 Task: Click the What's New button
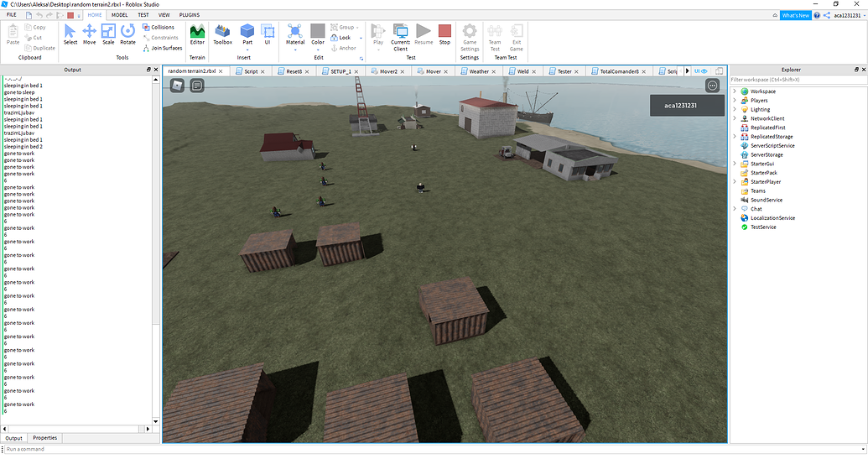coord(796,15)
